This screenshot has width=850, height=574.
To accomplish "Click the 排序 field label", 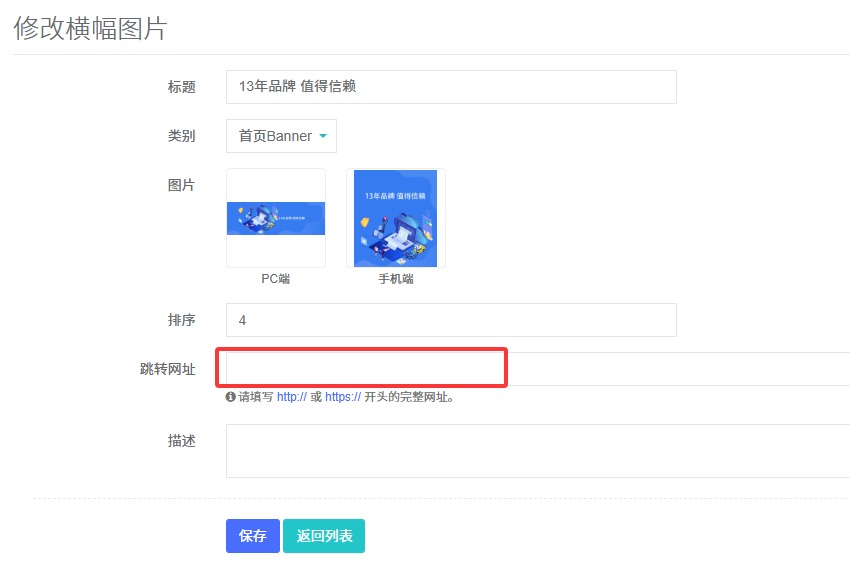I will point(181,320).
